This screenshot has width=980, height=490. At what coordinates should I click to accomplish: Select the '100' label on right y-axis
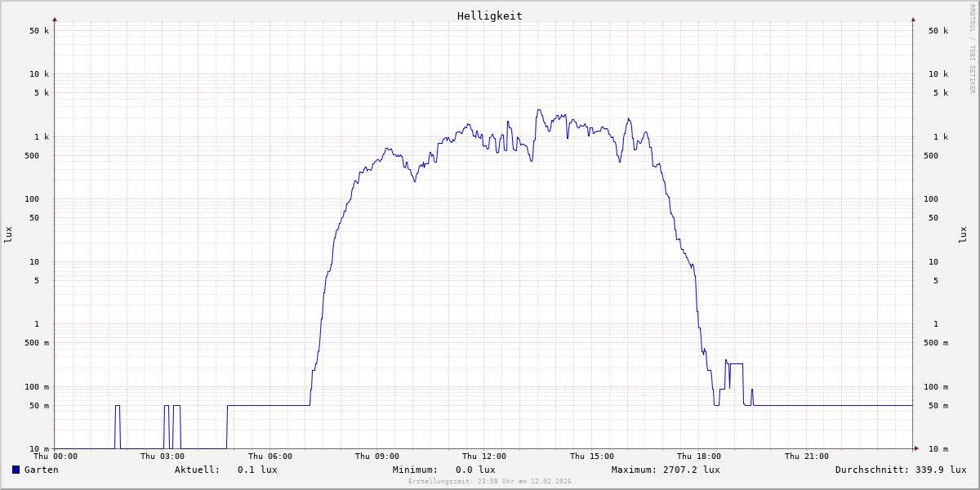(931, 198)
